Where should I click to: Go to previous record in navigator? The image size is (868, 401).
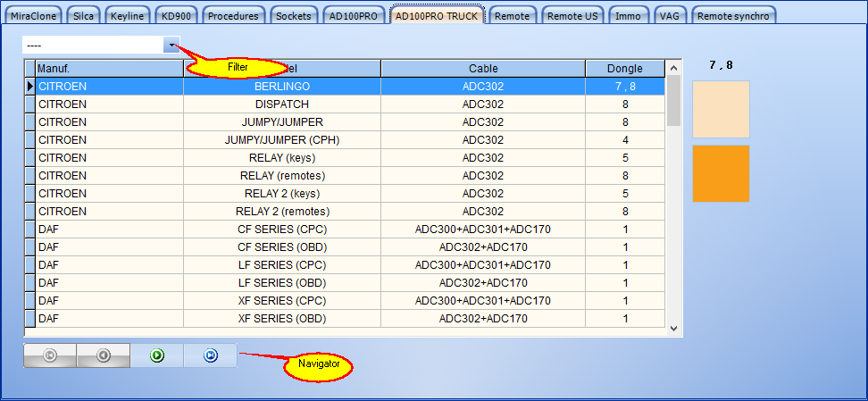point(103,355)
